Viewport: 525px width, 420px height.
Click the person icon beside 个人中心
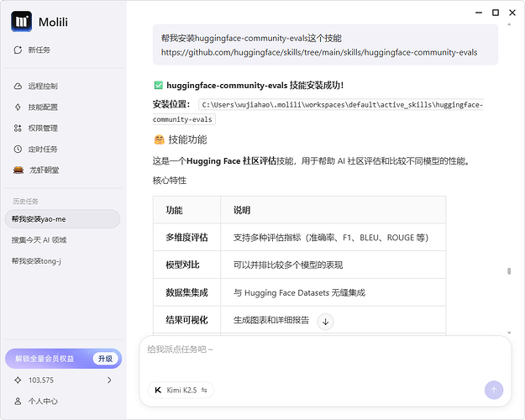point(18,402)
